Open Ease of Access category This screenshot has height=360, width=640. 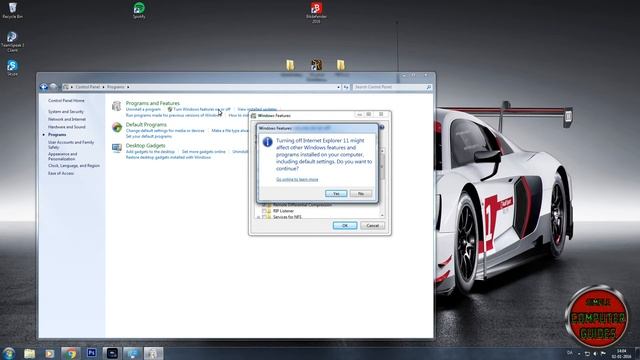[x=61, y=173]
